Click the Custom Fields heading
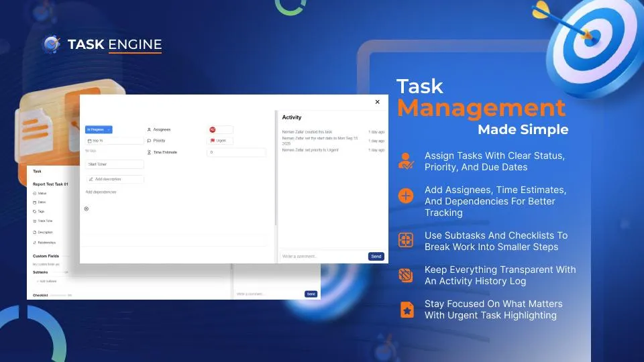The width and height of the screenshot is (644, 362). click(x=46, y=256)
